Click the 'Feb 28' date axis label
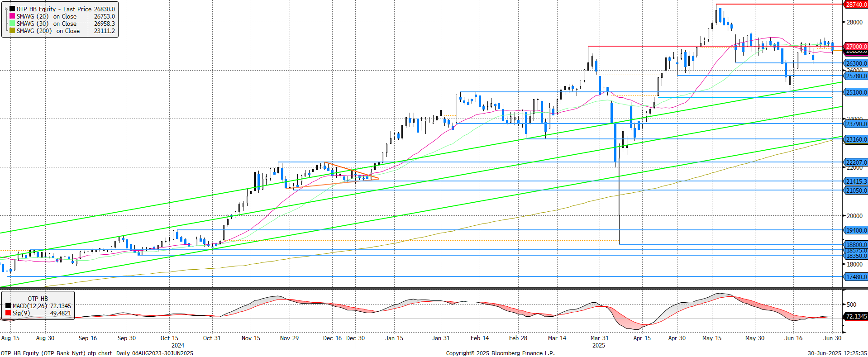This screenshot has height=357, width=868. point(518,338)
